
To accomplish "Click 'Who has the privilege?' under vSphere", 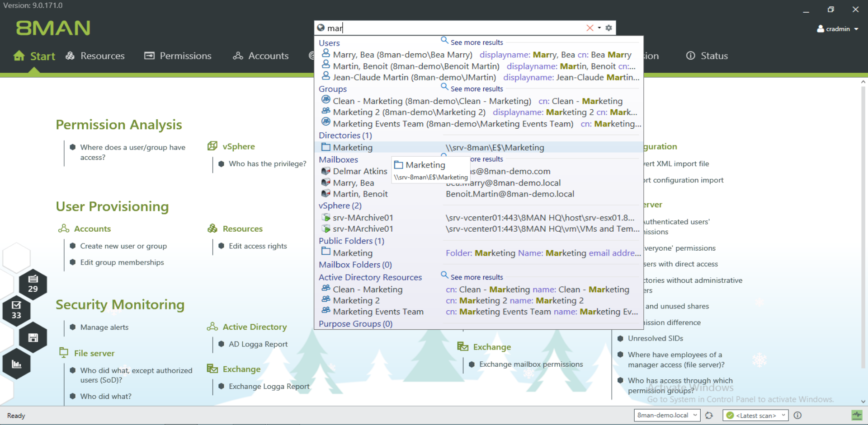I will coord(267,164).
